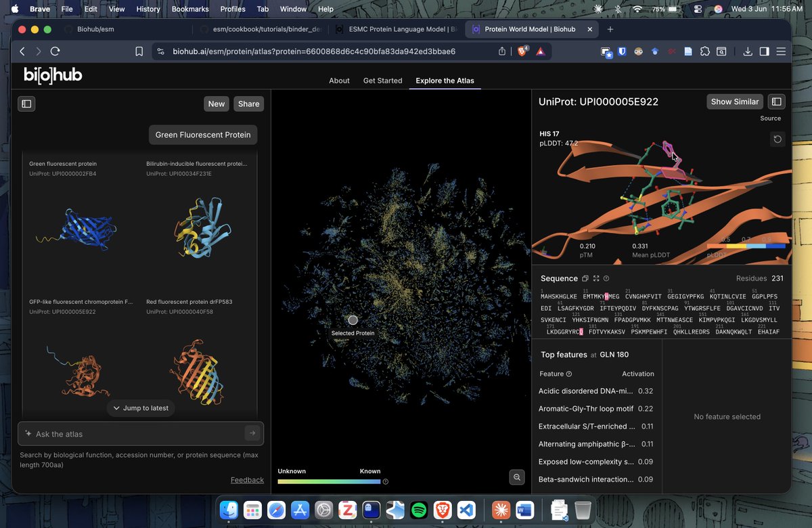Viewport: 812px width, 528px height.
Task: Open Visual Studio Code from the dock
Action: tap(466, 509)
